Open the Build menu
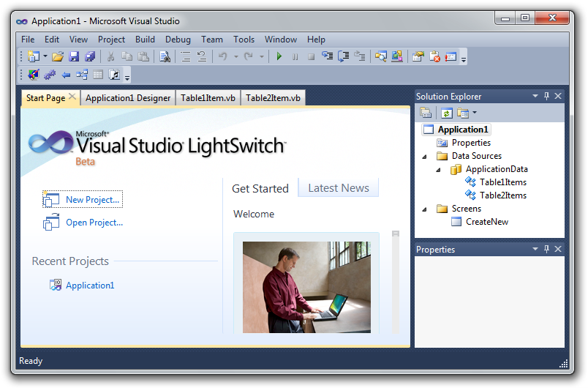The width and height of the screenshot is (588, 388). (x=145, y=40)
